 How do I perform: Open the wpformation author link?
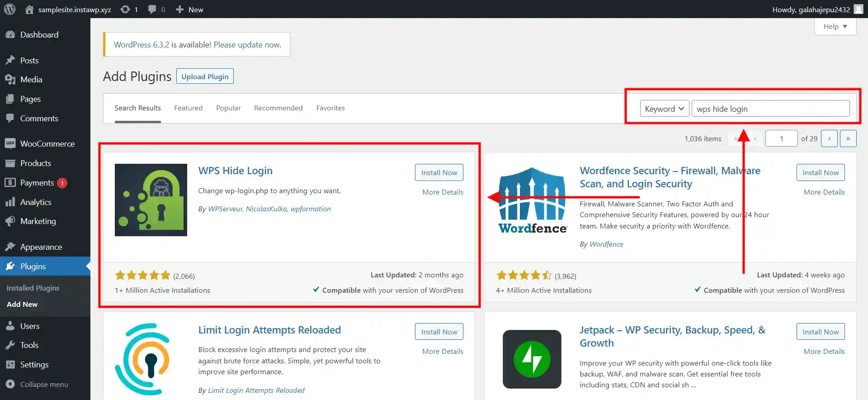click(311, 209)
